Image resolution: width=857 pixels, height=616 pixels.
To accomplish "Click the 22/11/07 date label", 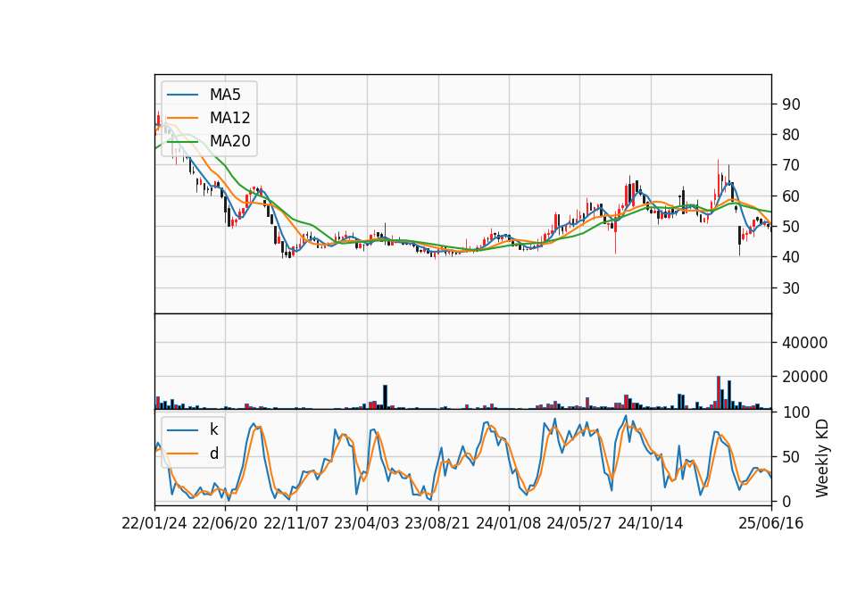I will [x=295, y=523].
